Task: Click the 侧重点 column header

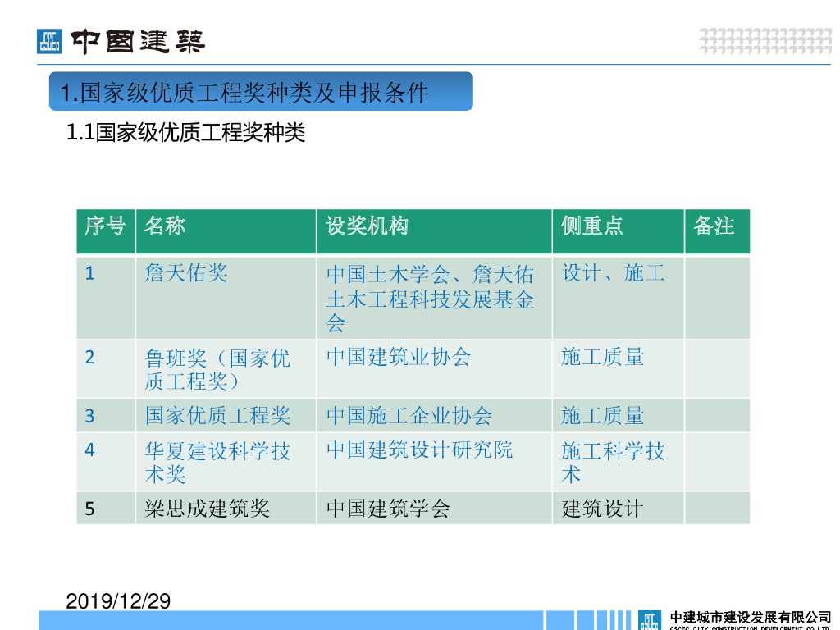Action: tap(619, 231)
